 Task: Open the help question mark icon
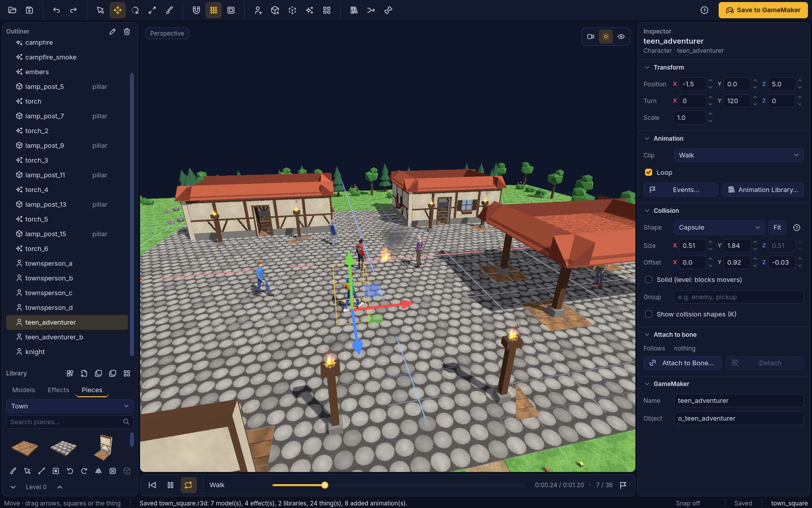(x=704, y=10)
